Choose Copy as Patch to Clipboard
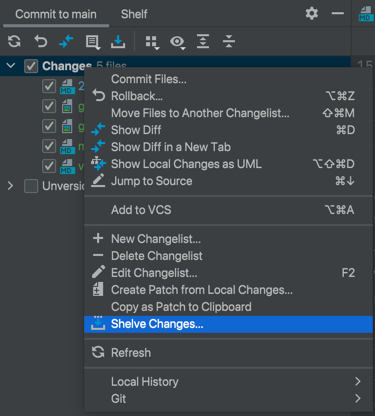The image size is (375, 416). point(228,307)
